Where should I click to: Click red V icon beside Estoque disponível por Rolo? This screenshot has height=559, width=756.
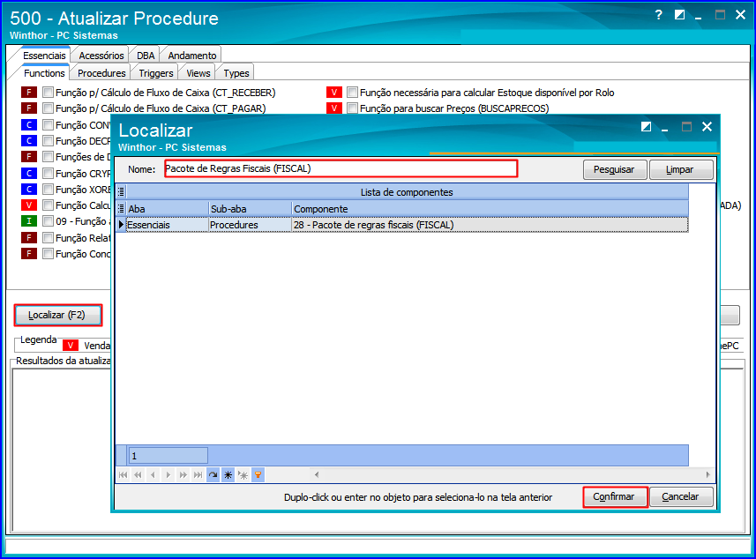point(333,92)
